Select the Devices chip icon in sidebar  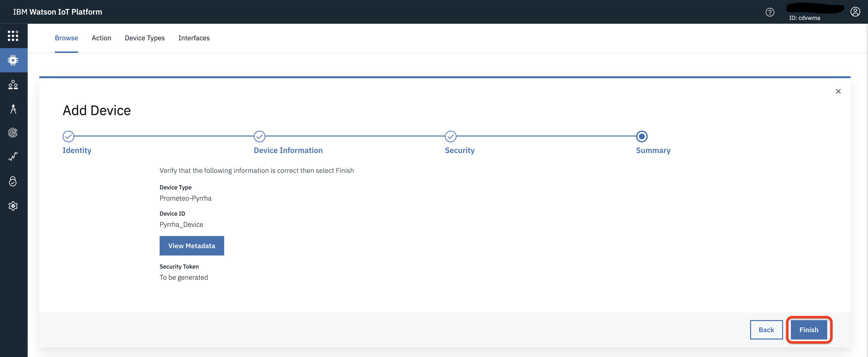13,60
